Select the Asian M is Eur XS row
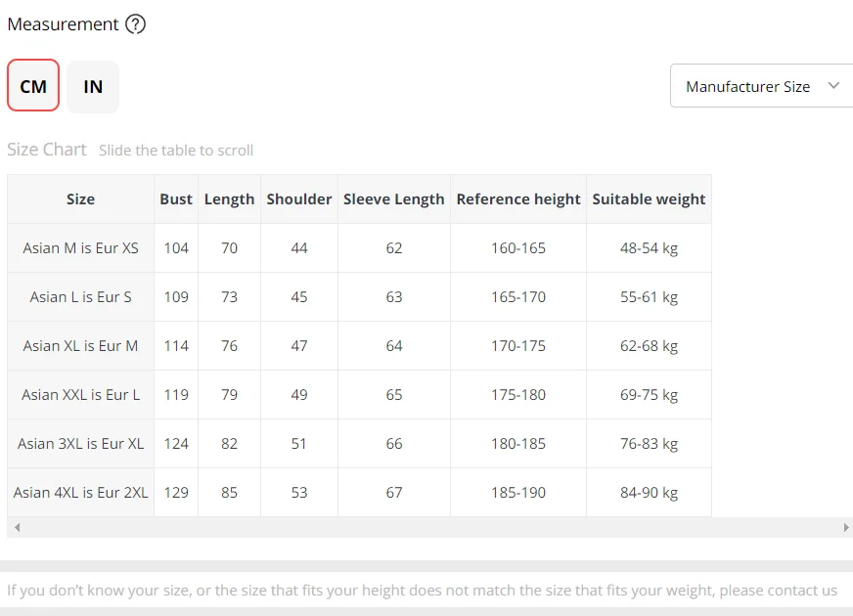Viewport: 853px width, 616px height. pyautogui.click(x=81, y=248)
